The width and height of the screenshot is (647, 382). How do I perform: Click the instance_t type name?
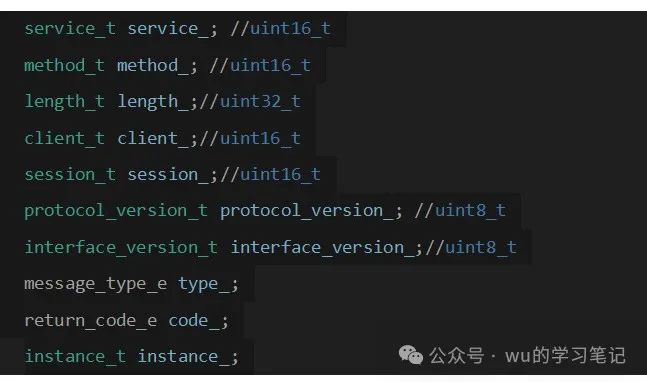tap(75, 357)
